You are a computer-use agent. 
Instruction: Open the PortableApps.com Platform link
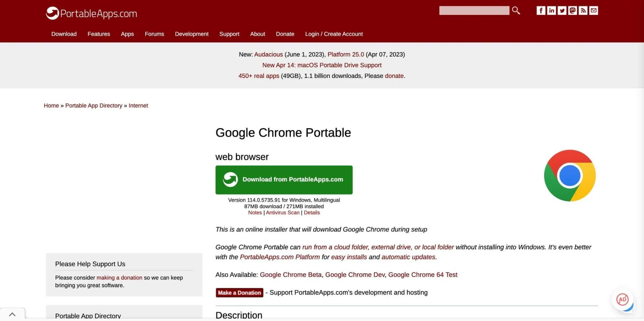280,257
